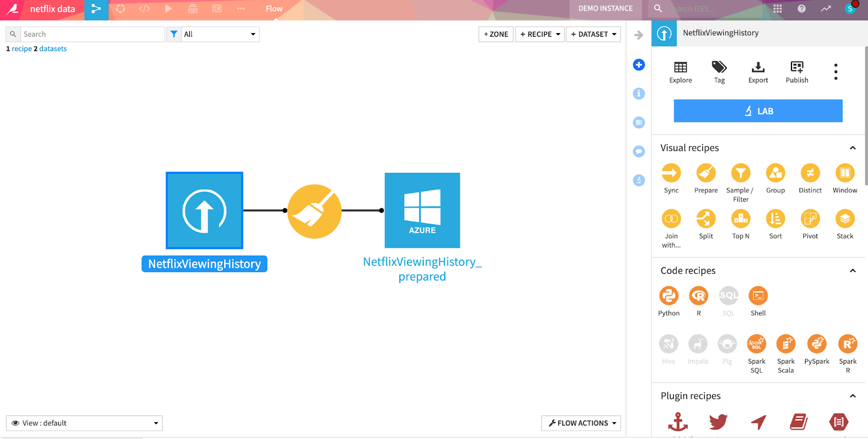Open the help question mark icon
This screenshot has width=868, height=439.
[x=801, y=9]
